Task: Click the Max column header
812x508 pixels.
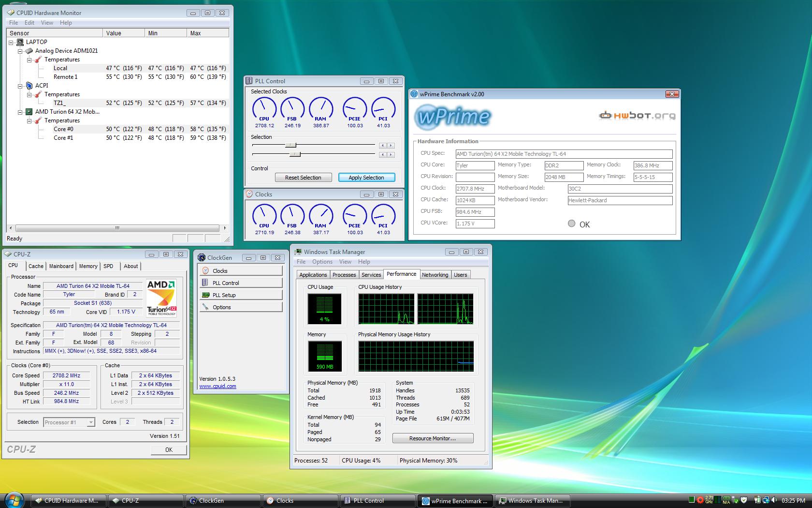Action: [x=208, y=33]
